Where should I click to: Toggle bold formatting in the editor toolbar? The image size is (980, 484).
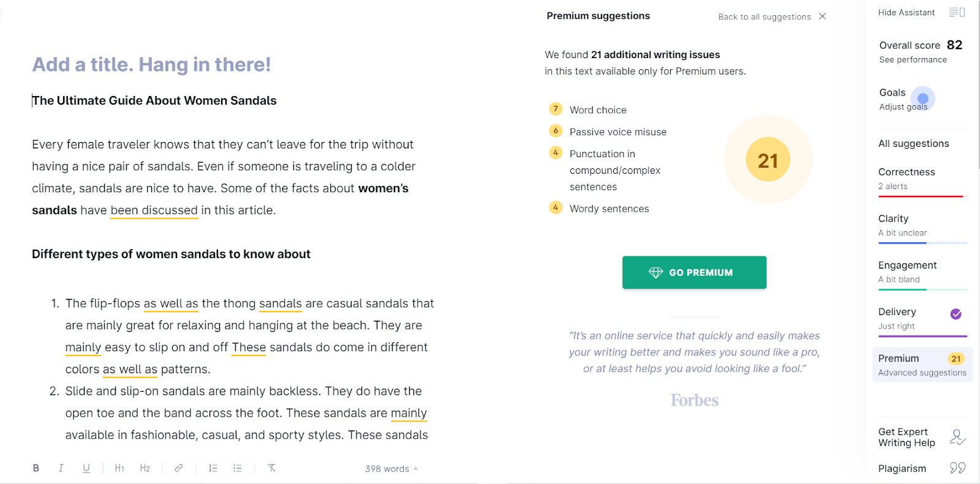click(36, 468)
